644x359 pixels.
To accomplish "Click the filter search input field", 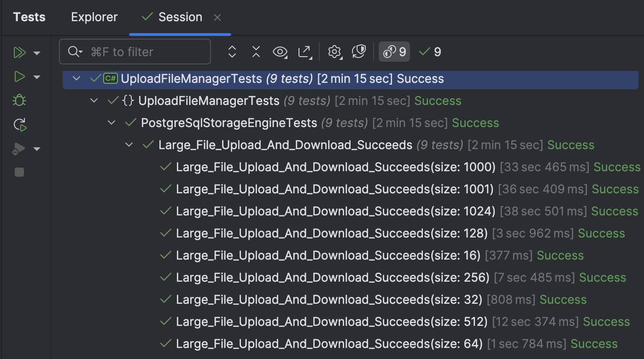I will (135, 52).
